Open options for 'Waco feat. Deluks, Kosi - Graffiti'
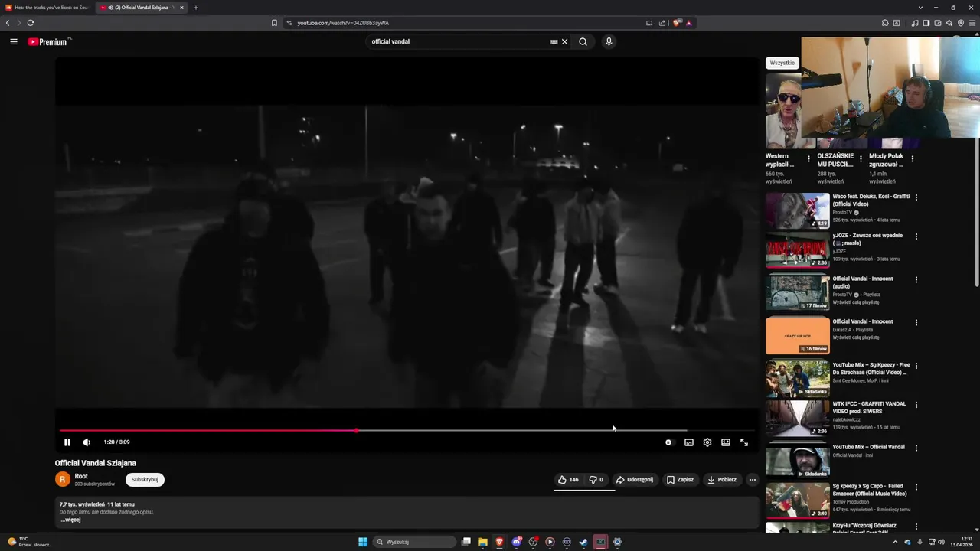The image size is (980, 551). pyautogui.click(x=916, y=197)
